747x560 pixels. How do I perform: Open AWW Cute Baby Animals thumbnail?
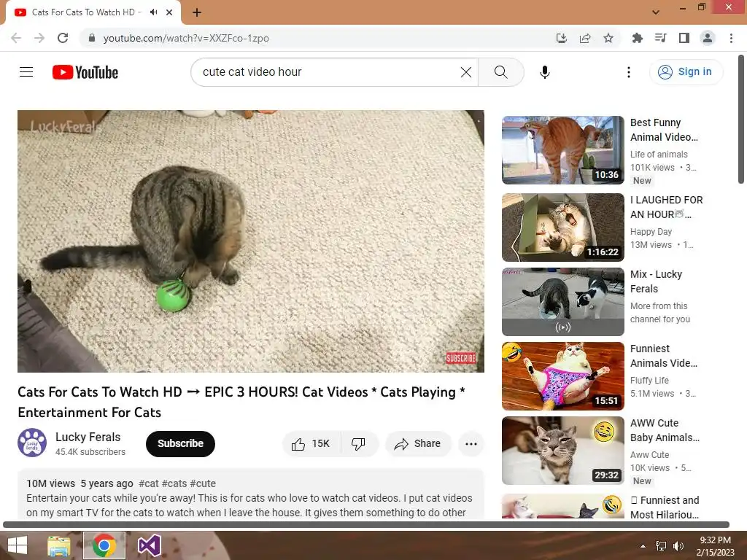point(562,451)
